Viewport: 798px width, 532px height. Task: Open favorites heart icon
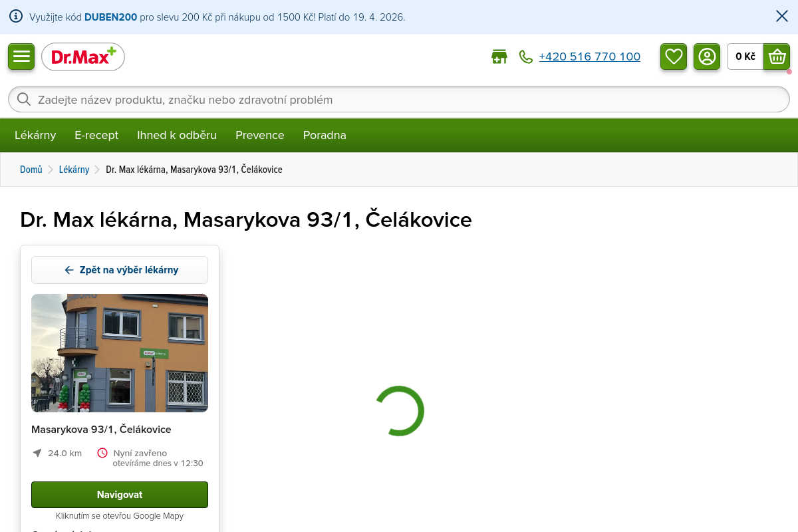click(674, 57)
